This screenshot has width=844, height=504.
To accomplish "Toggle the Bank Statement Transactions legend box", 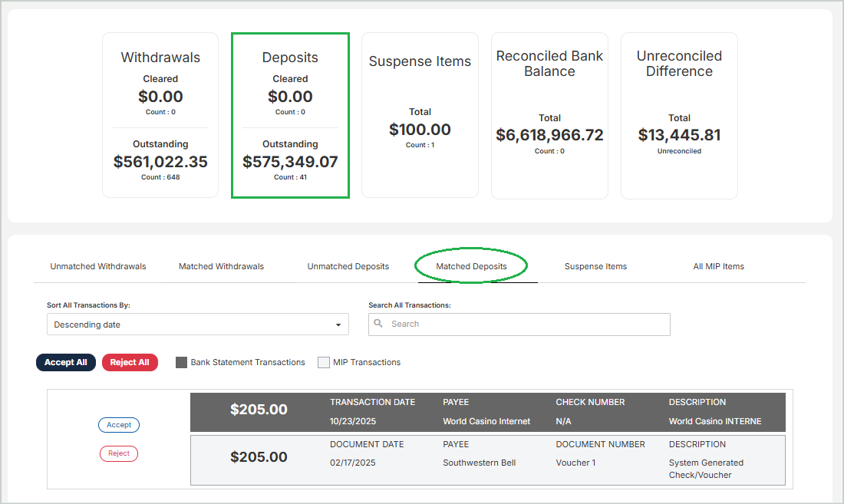I will coord(182,362).
